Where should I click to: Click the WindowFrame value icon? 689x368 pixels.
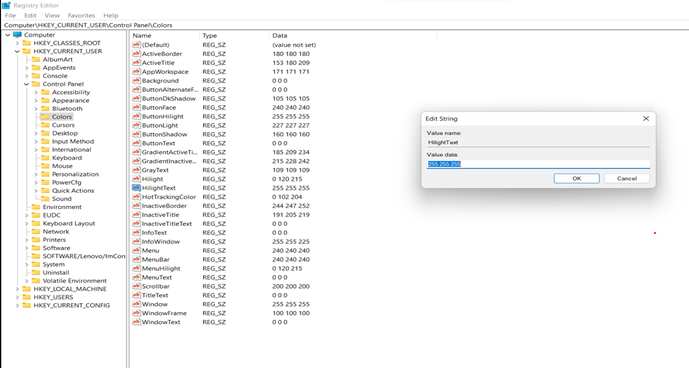[136, 313]
